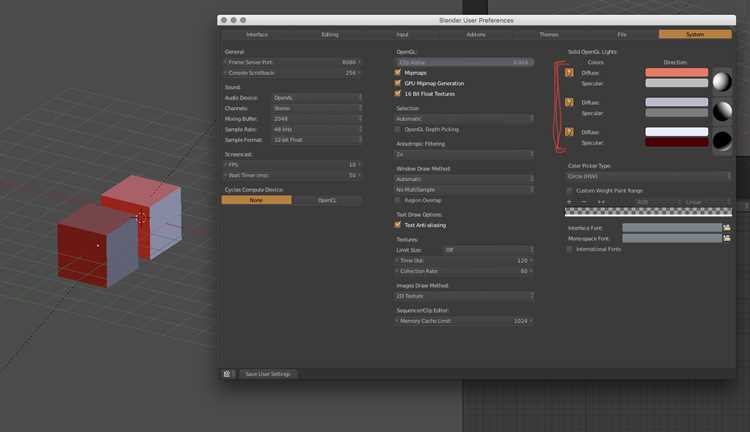The height and width of the screenshot is (432, 750).
Task: Toggle GPU Mipmap Generation checkbox
Action: click(x=397, y=83)
